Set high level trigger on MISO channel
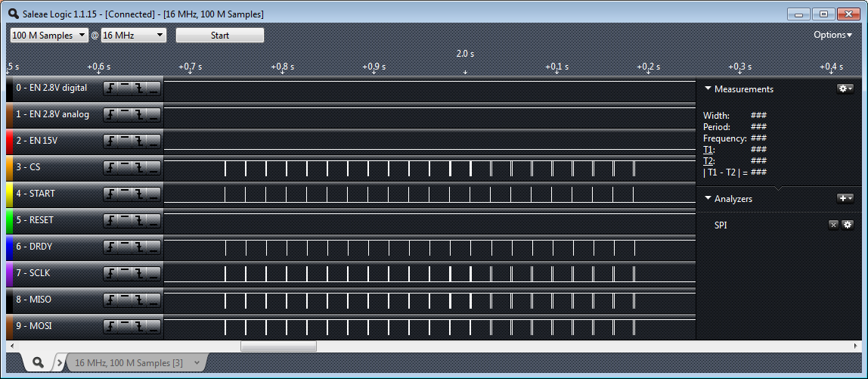The image size is (868, 379). point(125,300)
